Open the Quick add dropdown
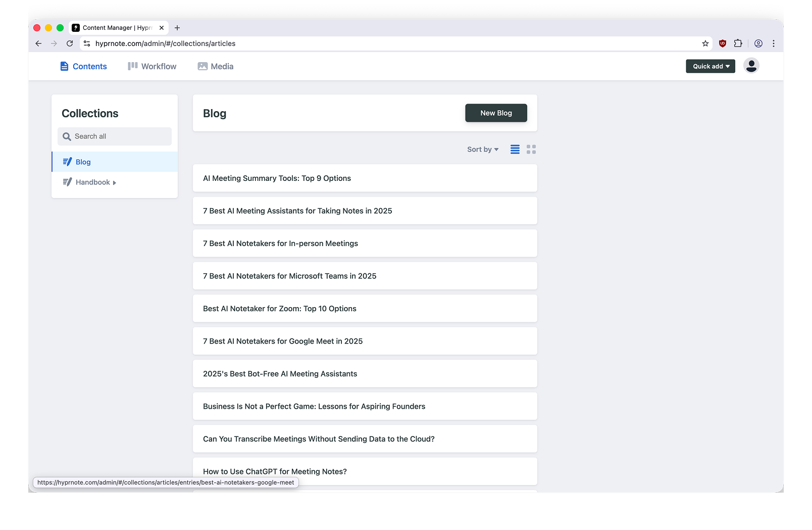 [710, 66]
